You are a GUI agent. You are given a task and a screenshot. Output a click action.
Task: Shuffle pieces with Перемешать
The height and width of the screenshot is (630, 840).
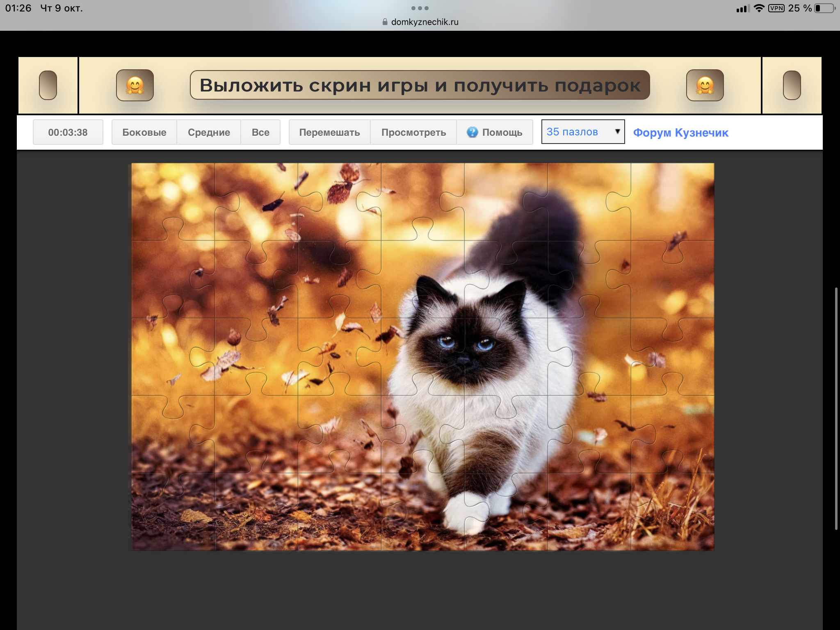tap(329, 132)
